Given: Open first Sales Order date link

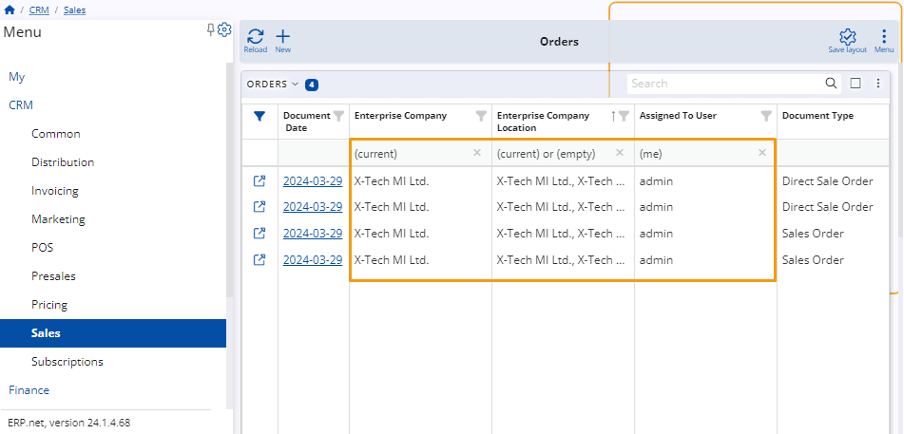Looking at the screenshot, I should tap(312, 233).
